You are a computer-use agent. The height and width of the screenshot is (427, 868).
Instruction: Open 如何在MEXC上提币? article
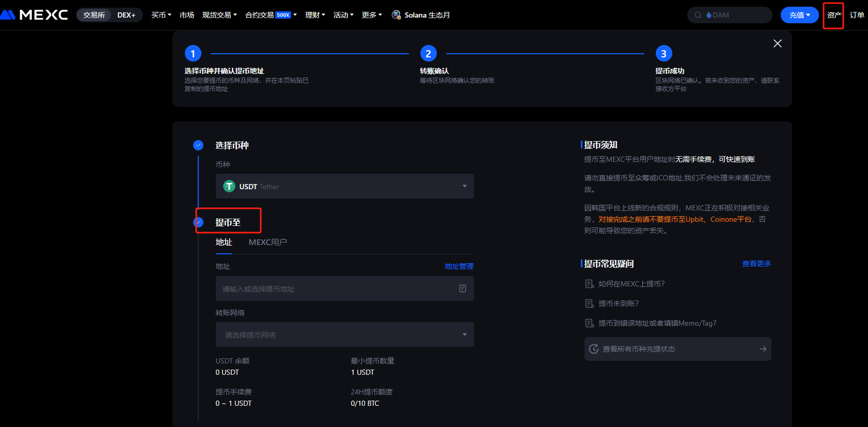tap(632, 284)
